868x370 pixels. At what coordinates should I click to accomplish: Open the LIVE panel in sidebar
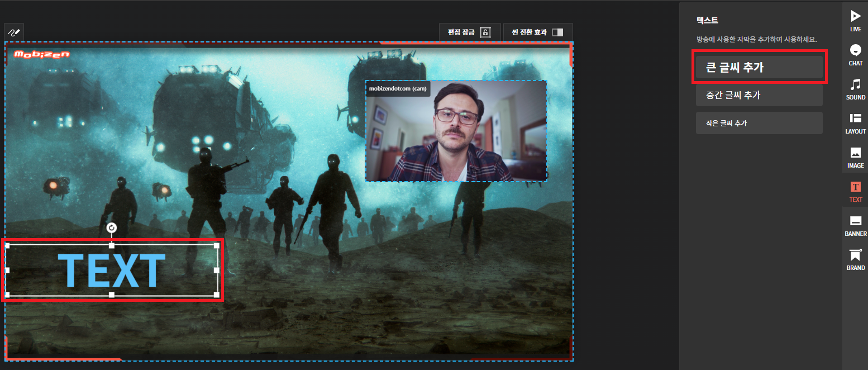[855, 21]
